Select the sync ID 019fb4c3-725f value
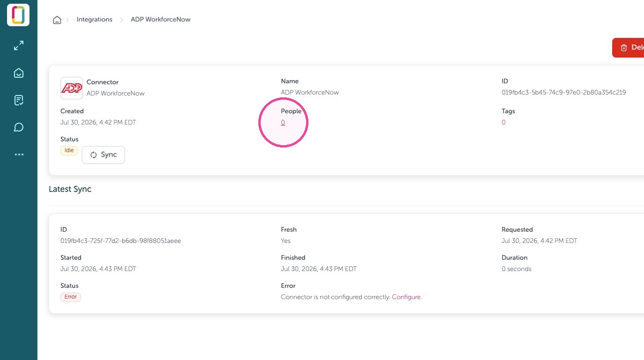Viewport: 644px width, 360px height. pyautogui.click(x=121, y=241)
